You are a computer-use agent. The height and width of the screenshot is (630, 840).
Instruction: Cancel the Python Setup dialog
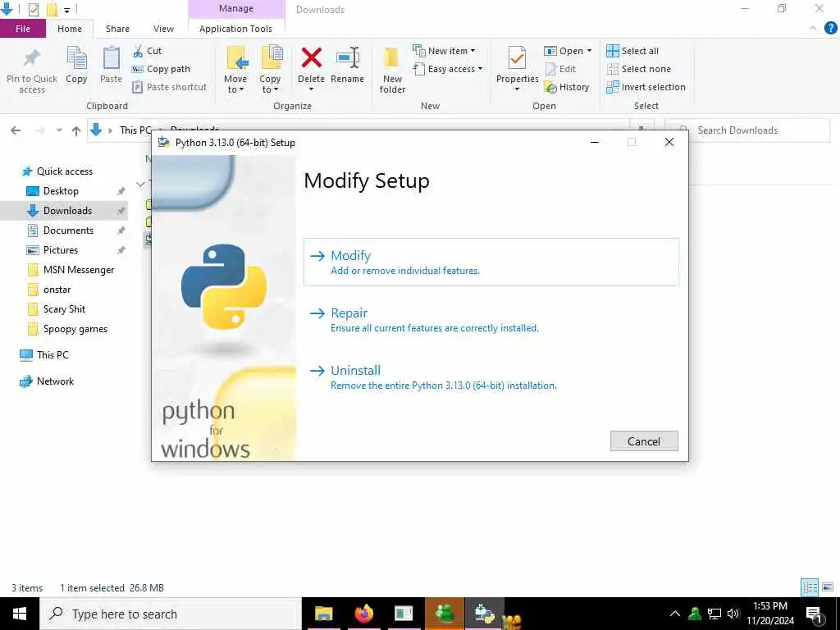(644, 441)
